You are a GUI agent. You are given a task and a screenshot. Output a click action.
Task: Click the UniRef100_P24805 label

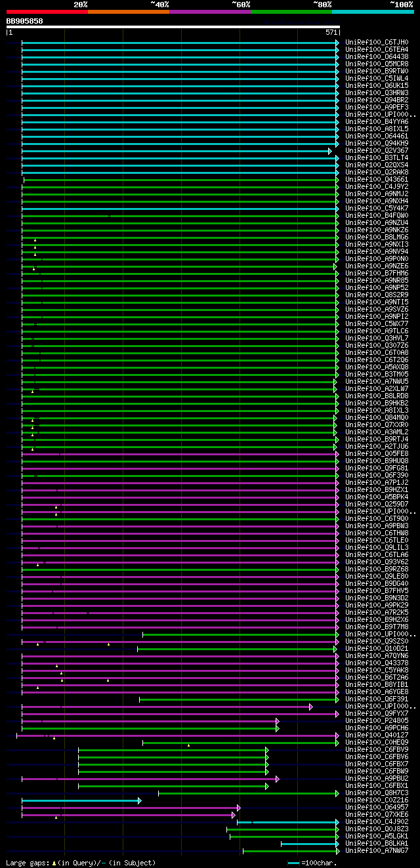coord(377,720)
